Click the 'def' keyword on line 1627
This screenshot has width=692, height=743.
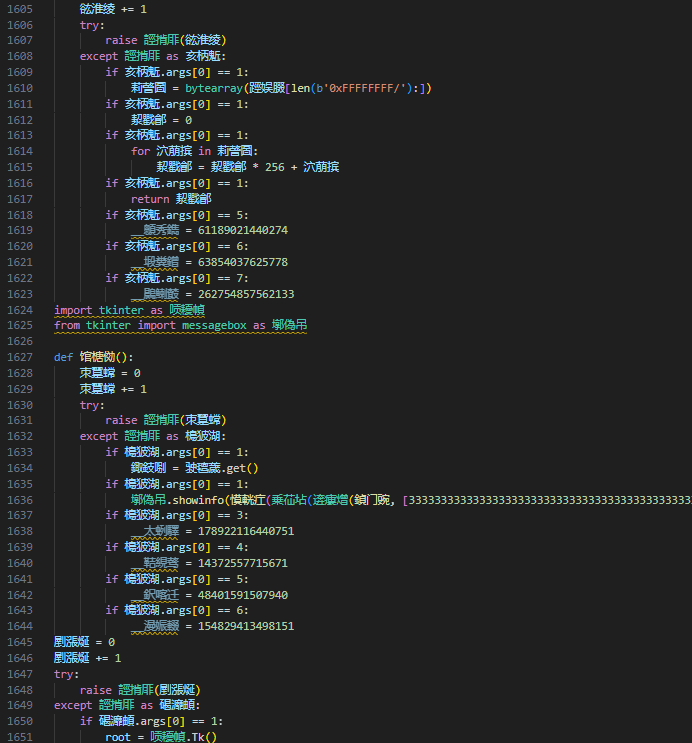click(64, 357)
